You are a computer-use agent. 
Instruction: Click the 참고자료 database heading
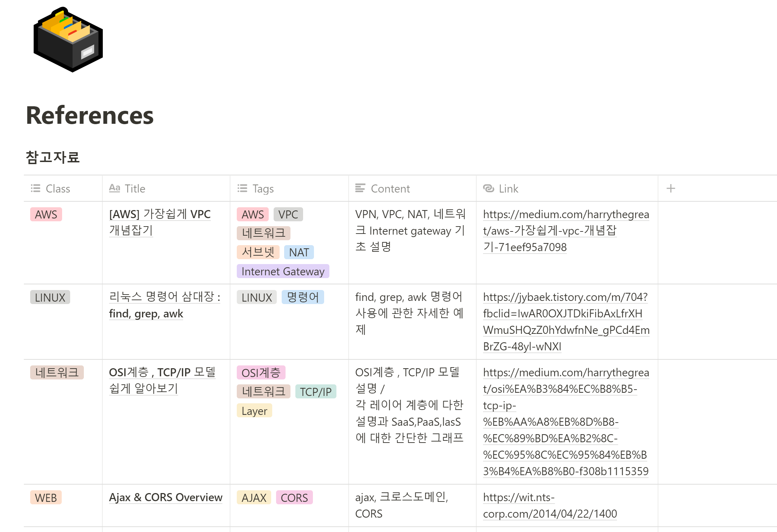point(53,157)
